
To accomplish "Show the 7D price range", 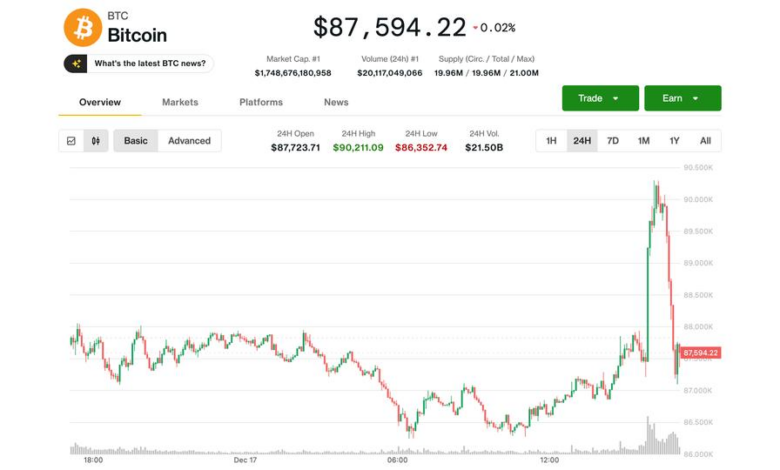I will coord(612,141).
